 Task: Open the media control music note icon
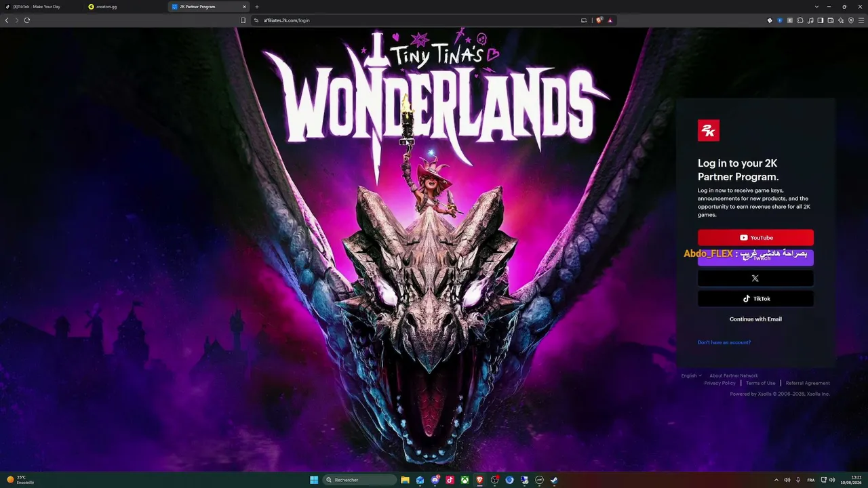(x=810, y=20)
